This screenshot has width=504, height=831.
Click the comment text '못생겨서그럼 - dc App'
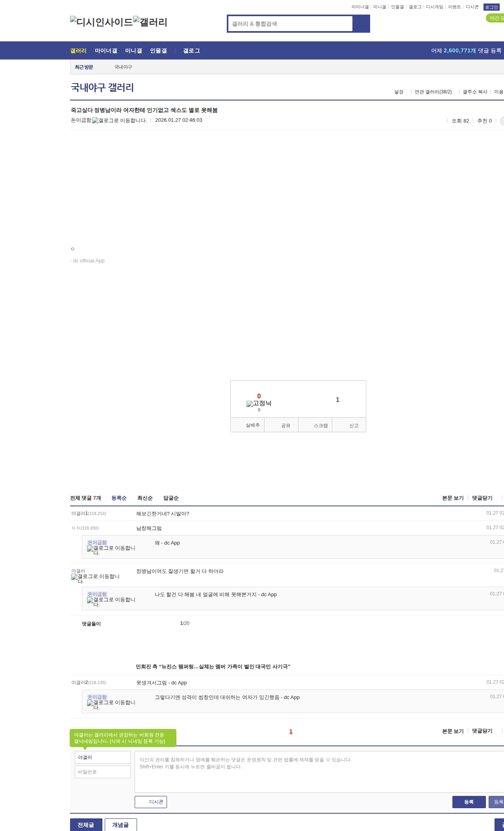161,683
